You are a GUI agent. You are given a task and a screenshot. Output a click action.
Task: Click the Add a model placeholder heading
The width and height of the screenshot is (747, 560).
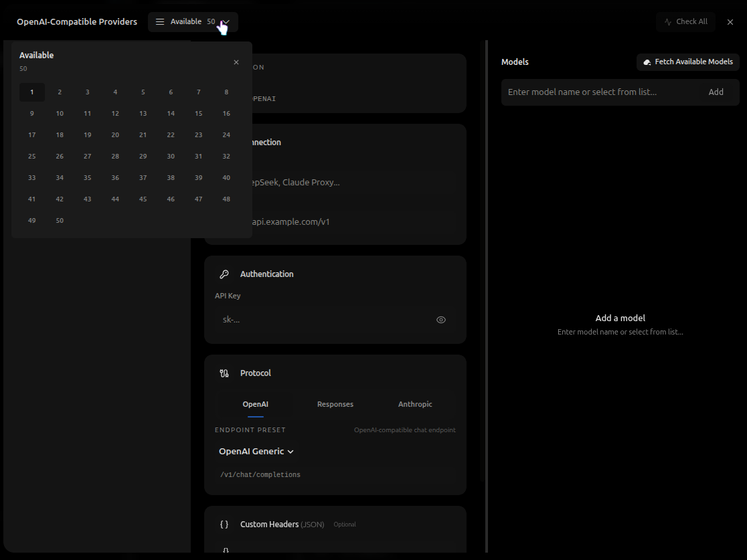[x=620, y=318]
